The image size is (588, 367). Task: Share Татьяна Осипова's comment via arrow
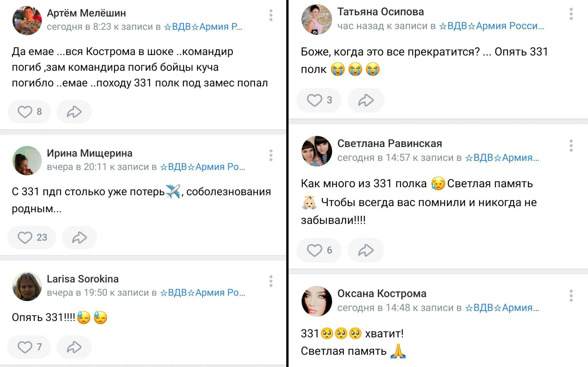(x=366, y=100)
